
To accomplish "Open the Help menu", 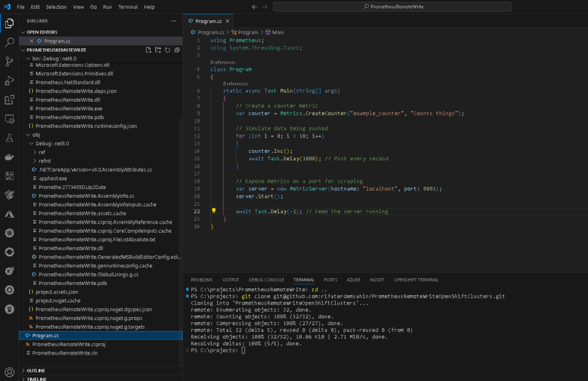I will pos(149,7).
